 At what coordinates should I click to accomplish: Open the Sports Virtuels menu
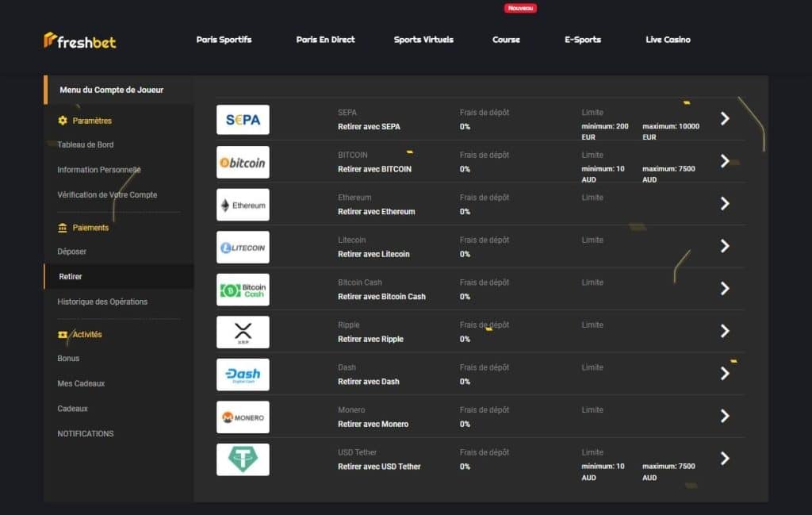[423, 40]
